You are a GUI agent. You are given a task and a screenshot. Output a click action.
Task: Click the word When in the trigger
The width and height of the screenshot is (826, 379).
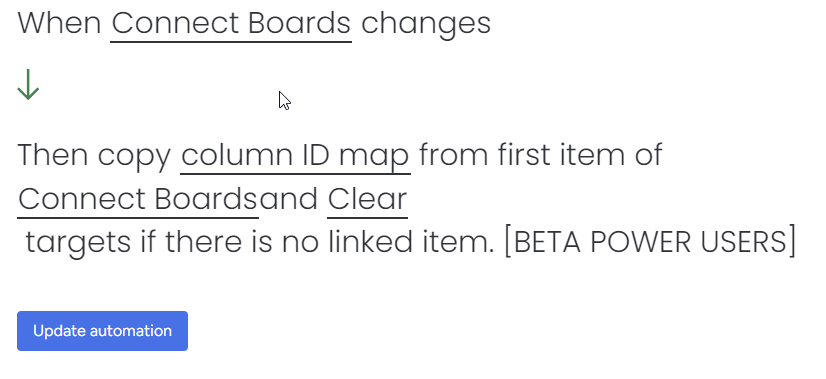(60, 24)
